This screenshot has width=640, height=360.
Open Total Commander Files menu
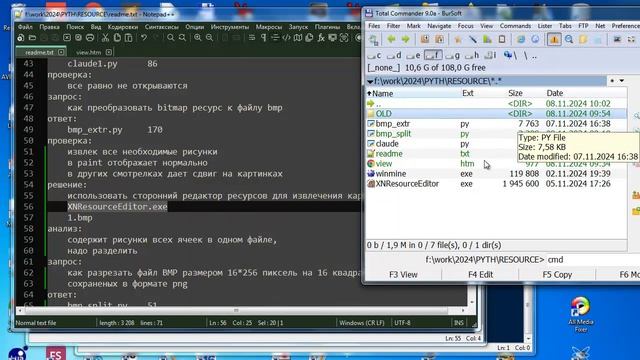tap(374, 26)
